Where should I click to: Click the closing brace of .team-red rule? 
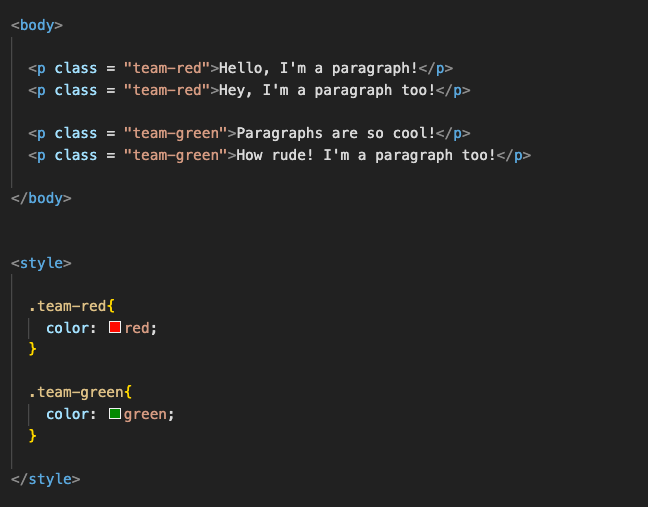coord(33,349)
